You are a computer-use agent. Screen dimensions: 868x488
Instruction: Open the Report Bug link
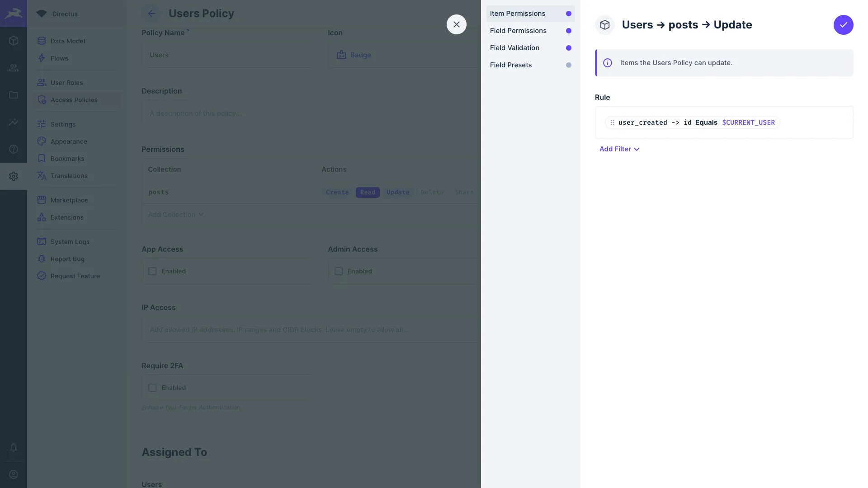click(x=67, y=258)
